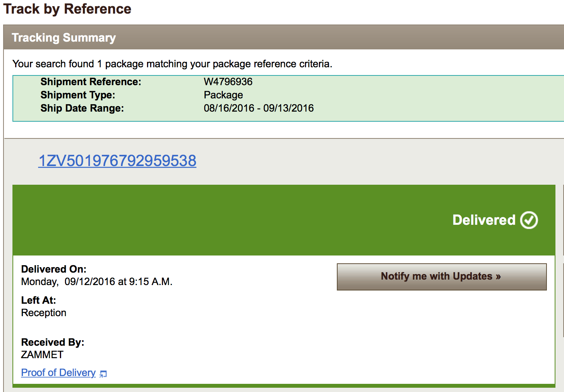
Task: Click the Delivered On label
Action: [54, 269]
